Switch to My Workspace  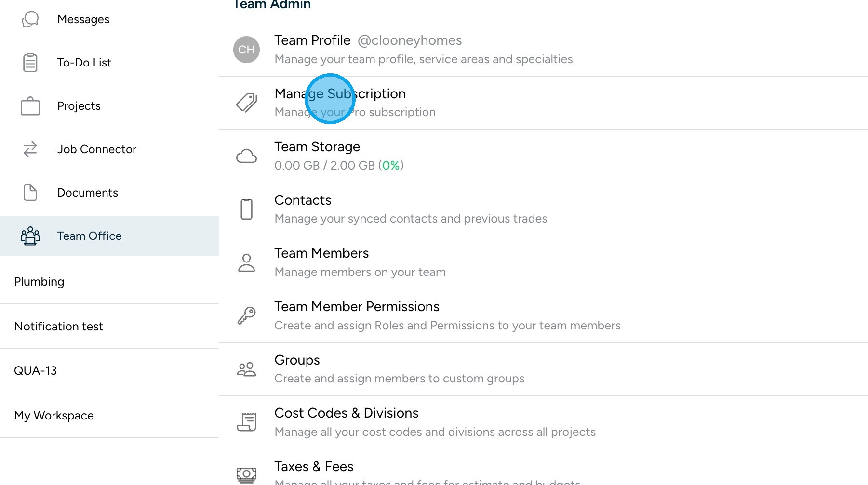point(54,416)
